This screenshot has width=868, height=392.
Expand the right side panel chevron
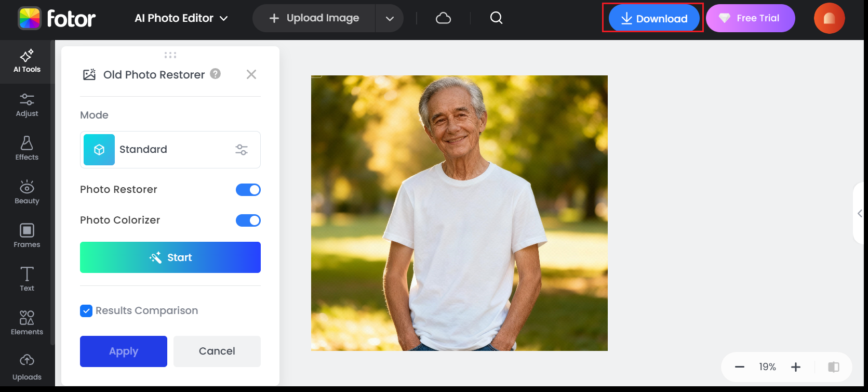(860, 213)
